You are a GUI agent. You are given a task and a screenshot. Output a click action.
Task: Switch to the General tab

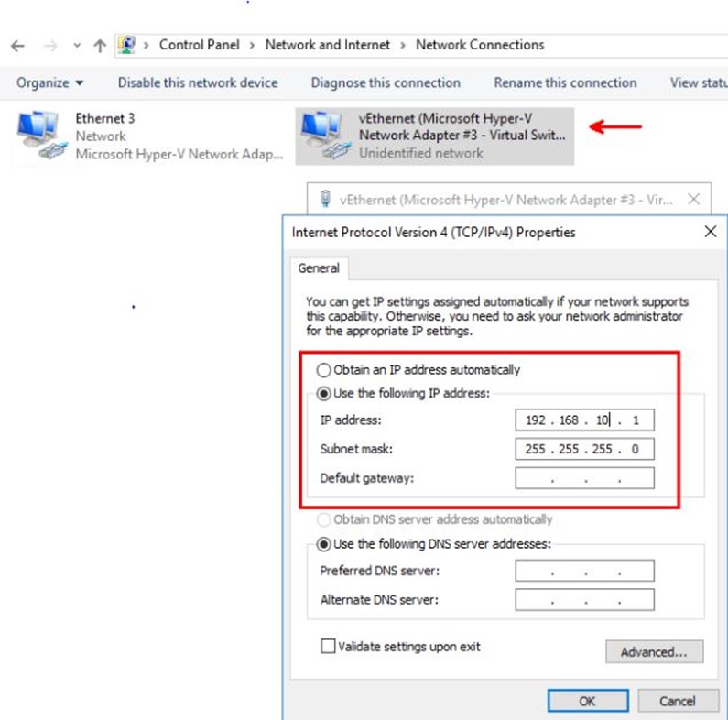point(319,268)
